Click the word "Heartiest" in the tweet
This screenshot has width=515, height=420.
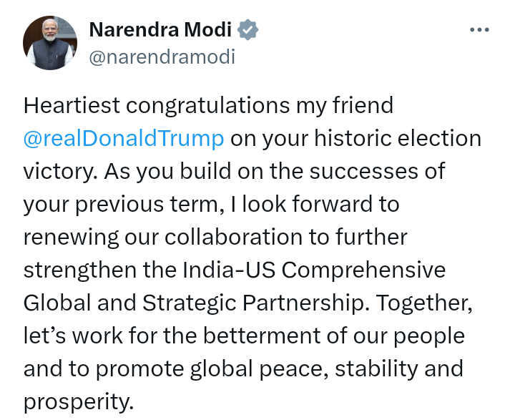(x=72, y=105)
